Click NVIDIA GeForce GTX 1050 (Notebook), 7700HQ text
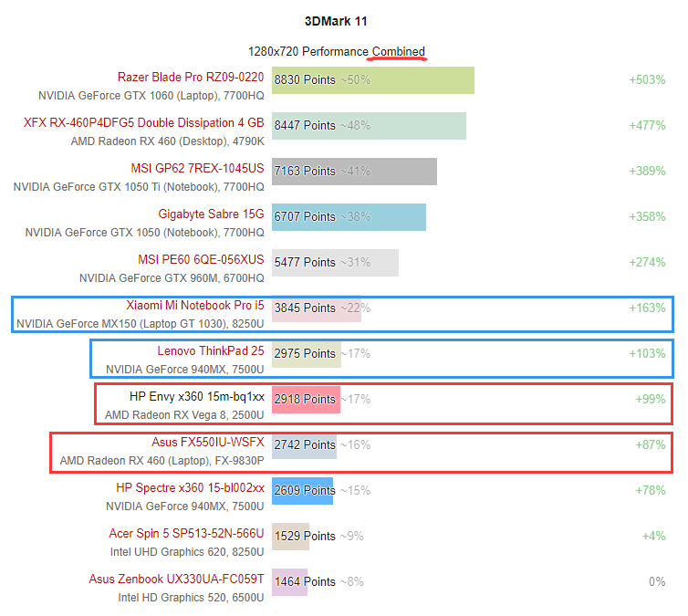688x616 pixels. point(145,233)
